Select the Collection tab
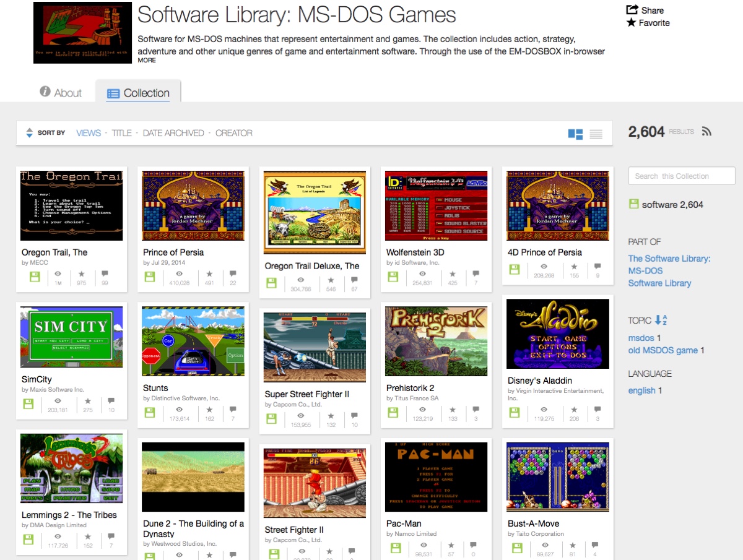743x560 pixels. coord(138,93)
